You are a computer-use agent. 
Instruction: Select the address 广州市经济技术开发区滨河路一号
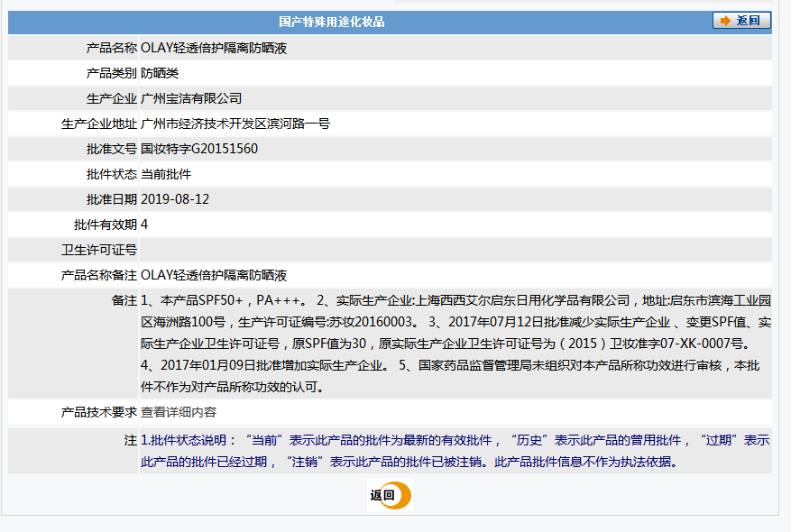coord(235,124)
